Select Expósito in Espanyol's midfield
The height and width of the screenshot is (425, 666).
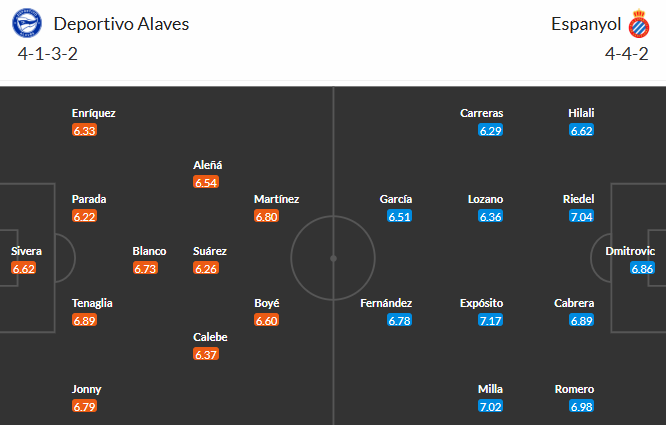click(481, 303)
